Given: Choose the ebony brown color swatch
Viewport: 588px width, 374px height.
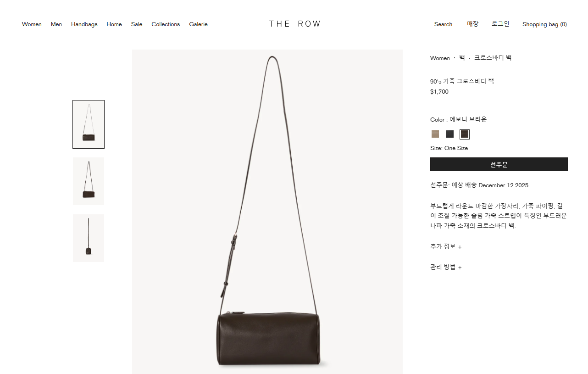Looking at the screenshot, I should (465, 134).
